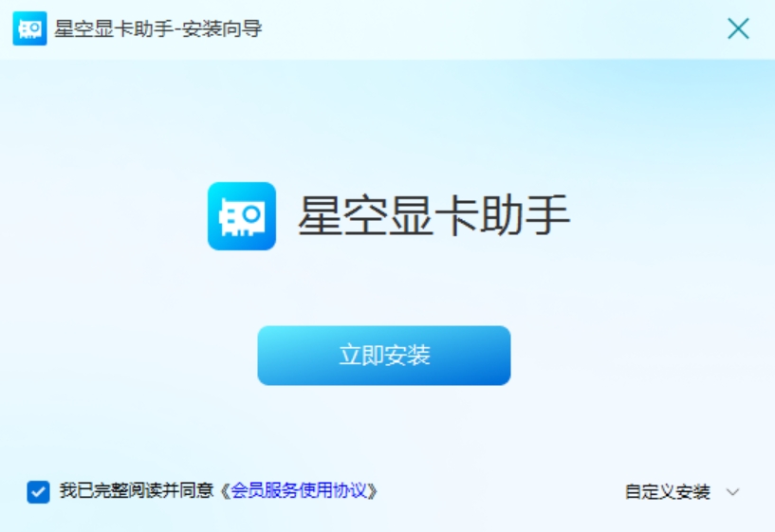Dismiss the setup wizard using the teal X

tap(738, 28)
